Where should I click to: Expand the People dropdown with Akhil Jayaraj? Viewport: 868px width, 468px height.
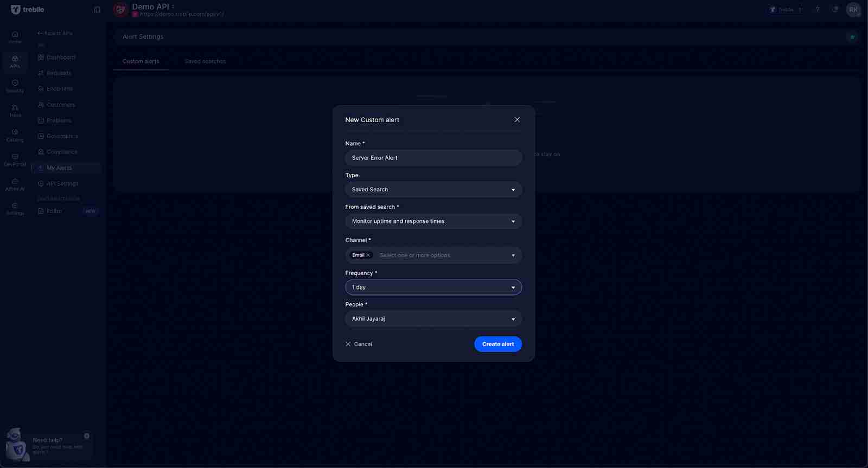[433, 319]
